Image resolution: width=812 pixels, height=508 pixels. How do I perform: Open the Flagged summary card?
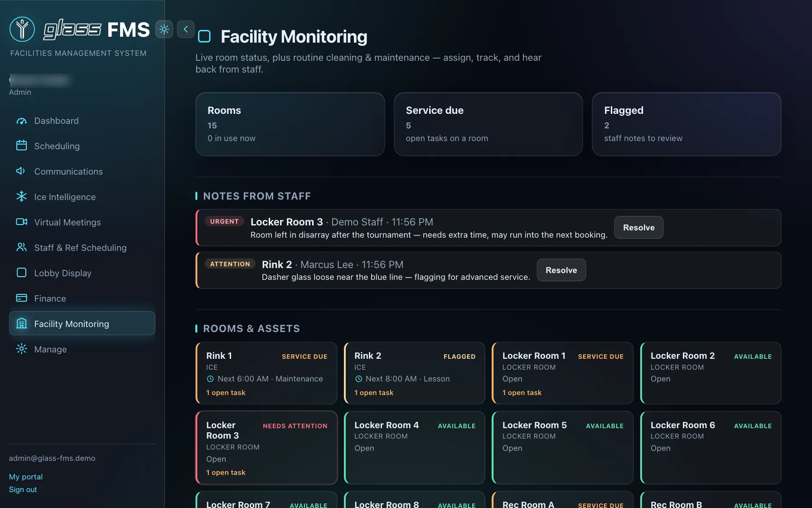(686, 124)
